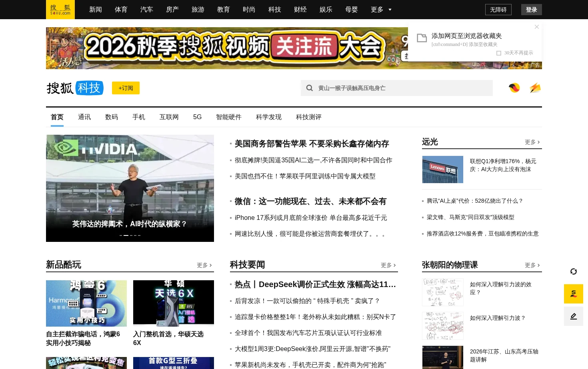Switch to the 智能硬件 tab
This screenshot has width=588, height=369.
click(x=229, y=117)
